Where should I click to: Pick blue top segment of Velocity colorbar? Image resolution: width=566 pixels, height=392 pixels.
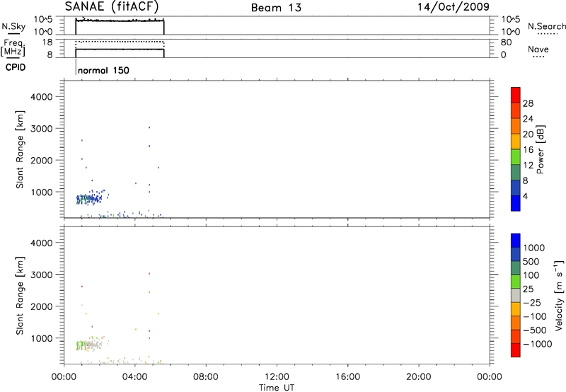[x=516, y=241]
